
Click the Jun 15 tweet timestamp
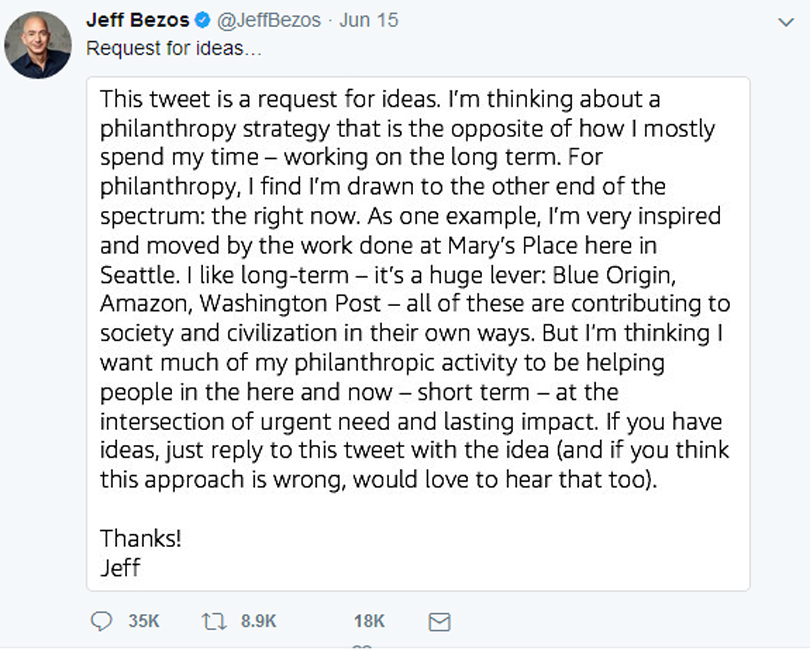pyautogui.click(x=349, y=20)
